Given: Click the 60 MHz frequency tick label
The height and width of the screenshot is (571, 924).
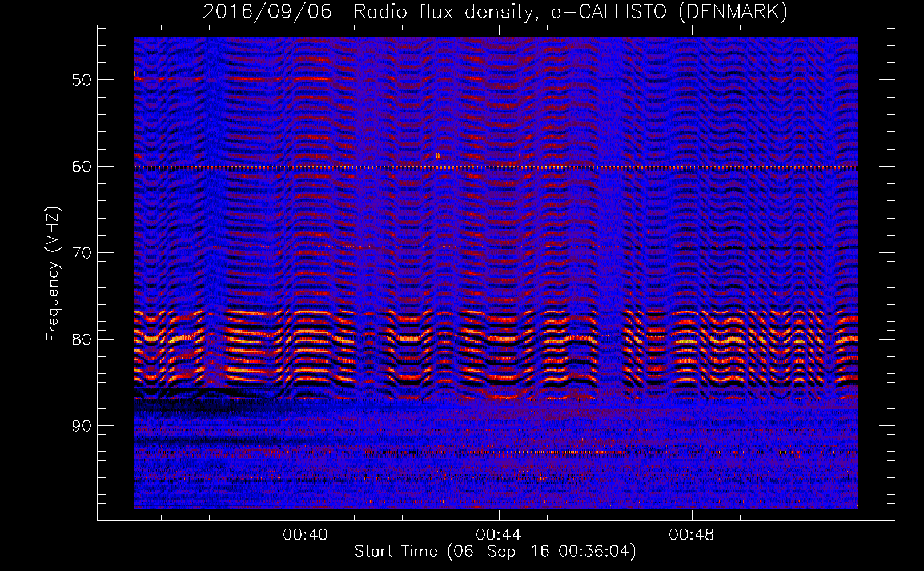Looking at the screenshot, I should [x=81, y=167].
